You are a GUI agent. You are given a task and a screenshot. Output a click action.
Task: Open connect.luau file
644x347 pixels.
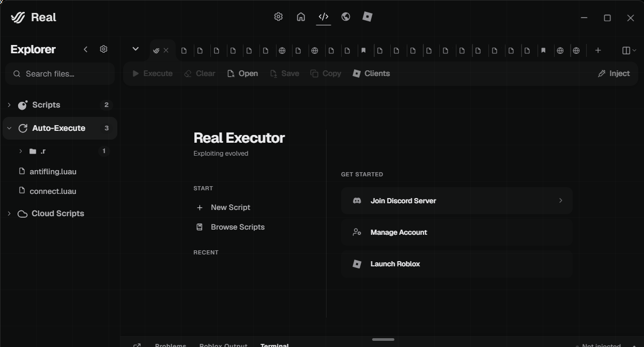pyautogui.click(x=53, y=191)
